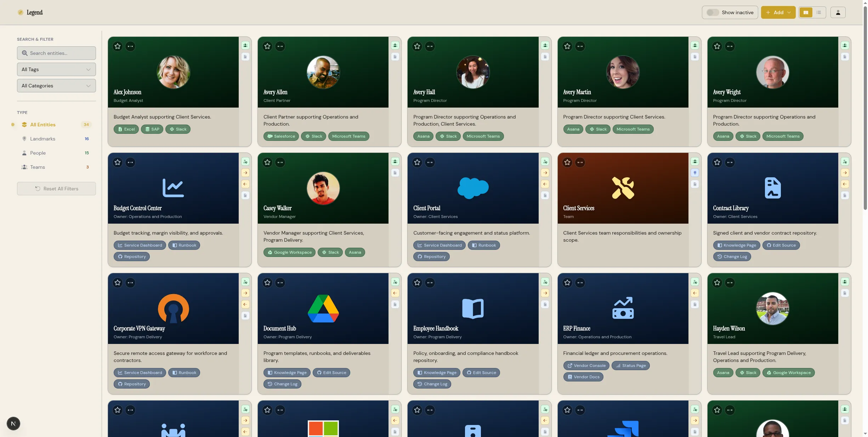This screenshot has height=437, width=868.
Task: Click the Legend logo
Action: [30, 12]
